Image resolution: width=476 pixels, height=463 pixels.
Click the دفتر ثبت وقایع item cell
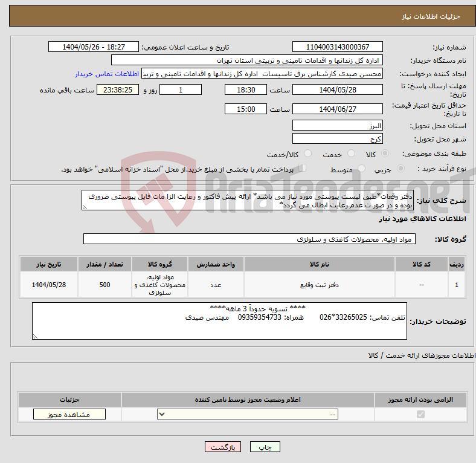coord(320,285)
